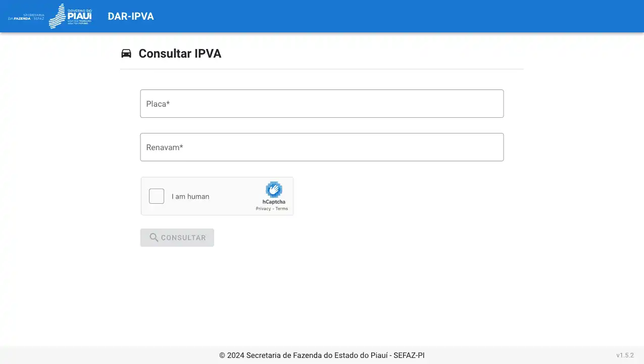644x364 pixels.
Task: Click the SEFAZ-PI copyright footer text
Action: (x=322, y=355)
